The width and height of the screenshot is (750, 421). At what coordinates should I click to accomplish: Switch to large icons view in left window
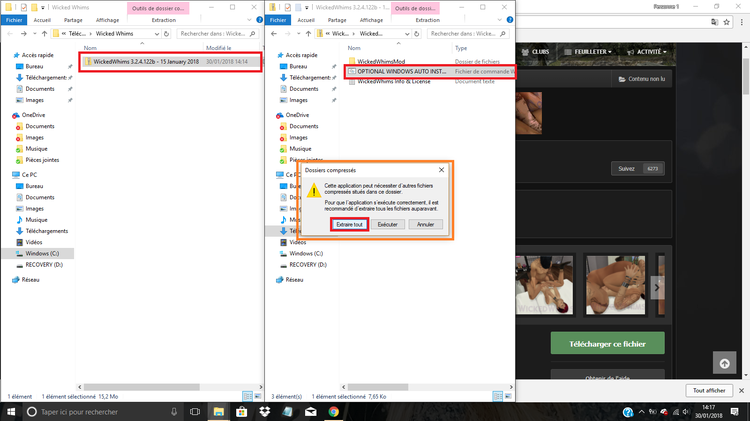[x=258, y=396]
